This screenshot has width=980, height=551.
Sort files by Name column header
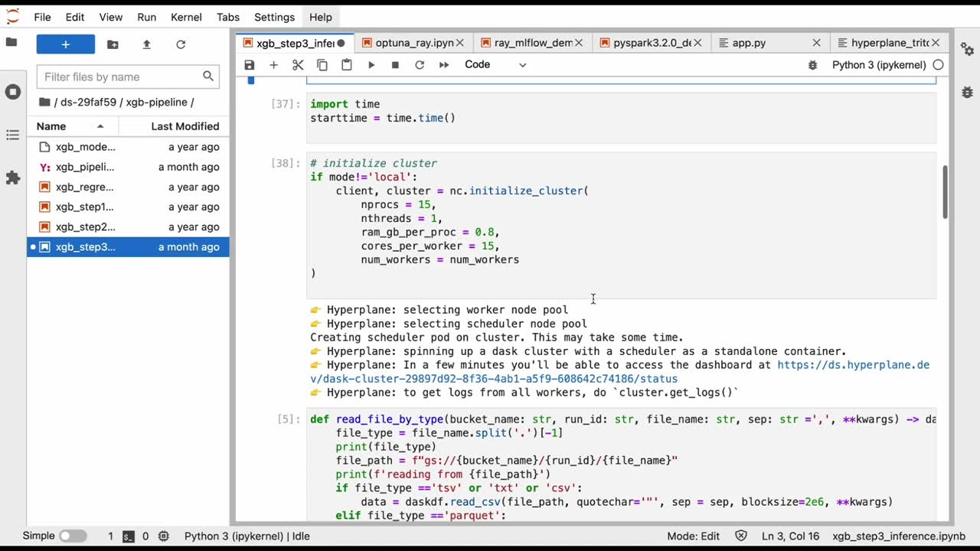[x=52, y=126]
